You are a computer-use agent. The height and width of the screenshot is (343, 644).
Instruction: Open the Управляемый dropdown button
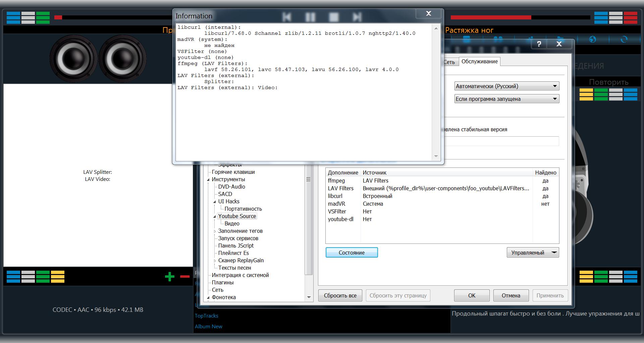click(x=533, y=253)
